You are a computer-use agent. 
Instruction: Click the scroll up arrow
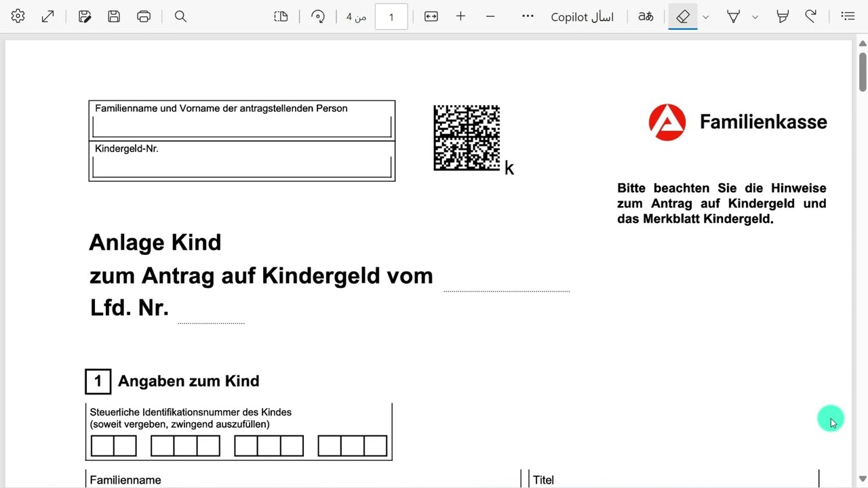tap(863, 43)
